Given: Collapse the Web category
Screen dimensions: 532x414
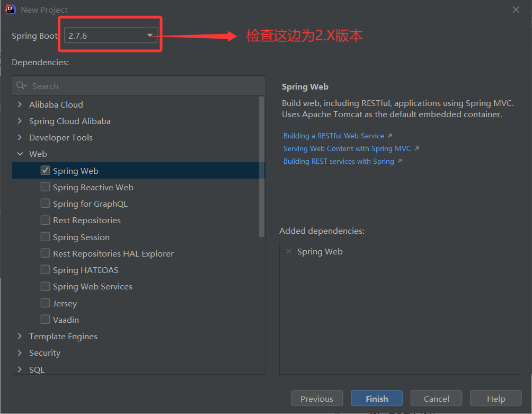Looking at the screenshot, I should click(x=20, y=154).
